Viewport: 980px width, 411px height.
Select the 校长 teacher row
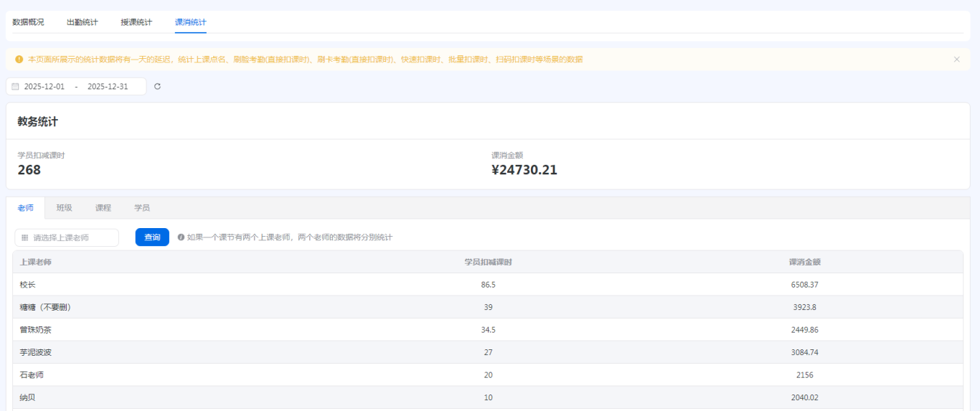coord(28,285)
